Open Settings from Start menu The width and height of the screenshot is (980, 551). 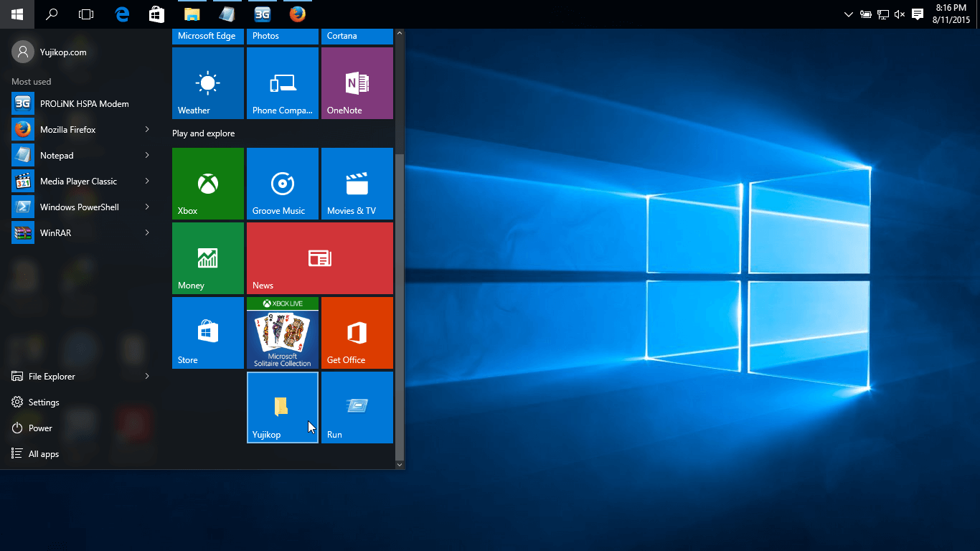point(83,402)
